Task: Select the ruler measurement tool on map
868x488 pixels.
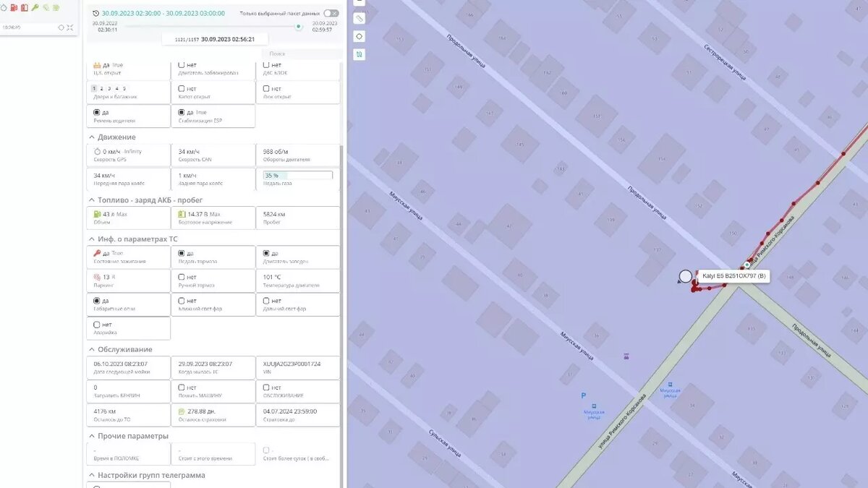Action: [x=359, y=18]
